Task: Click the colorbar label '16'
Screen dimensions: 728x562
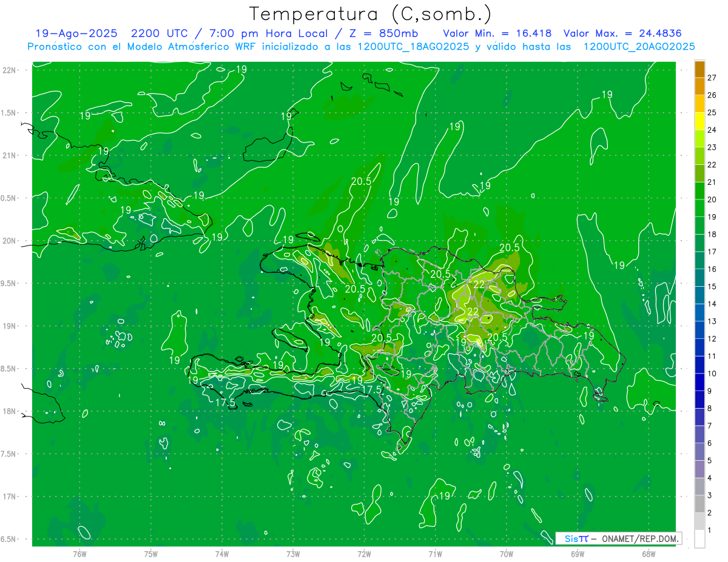Action: [x=712, y=269]
